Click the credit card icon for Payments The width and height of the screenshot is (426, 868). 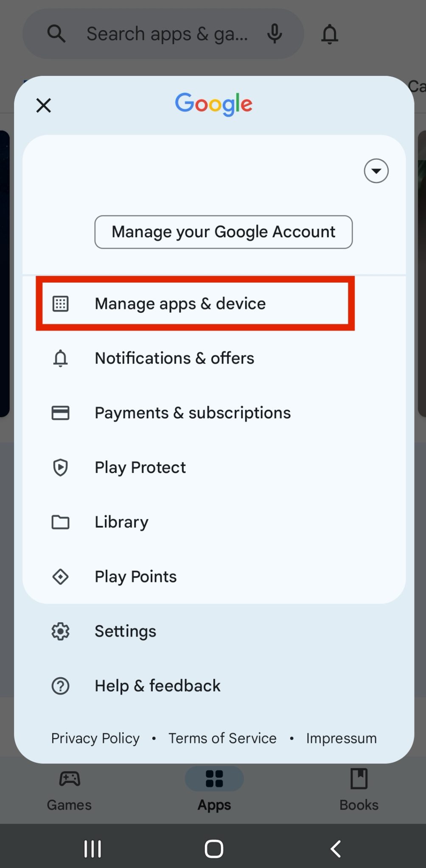60,413
